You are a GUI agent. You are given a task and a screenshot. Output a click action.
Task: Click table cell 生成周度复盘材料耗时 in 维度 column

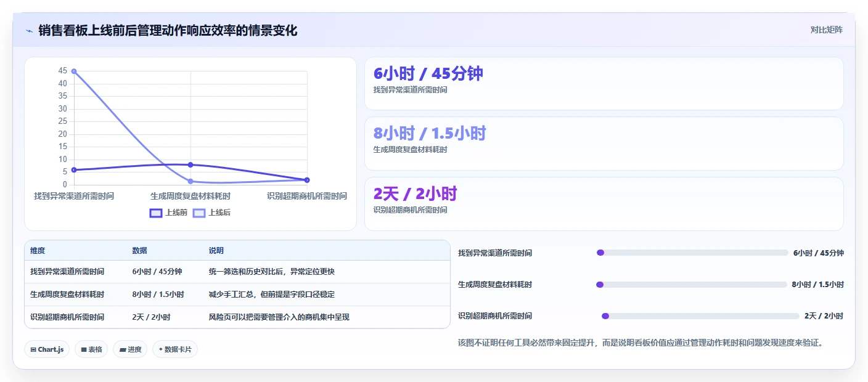67,294
